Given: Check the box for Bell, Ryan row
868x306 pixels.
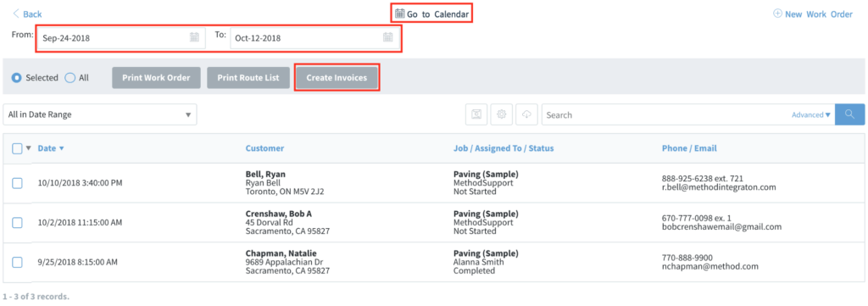Looking at the screenshot, I should (x=17, y=183).
